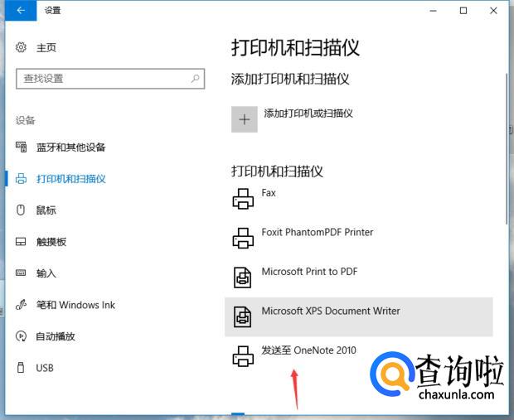Select Microsoft Print to PDF entry
The image size is (514, 420).
point(359,278)
